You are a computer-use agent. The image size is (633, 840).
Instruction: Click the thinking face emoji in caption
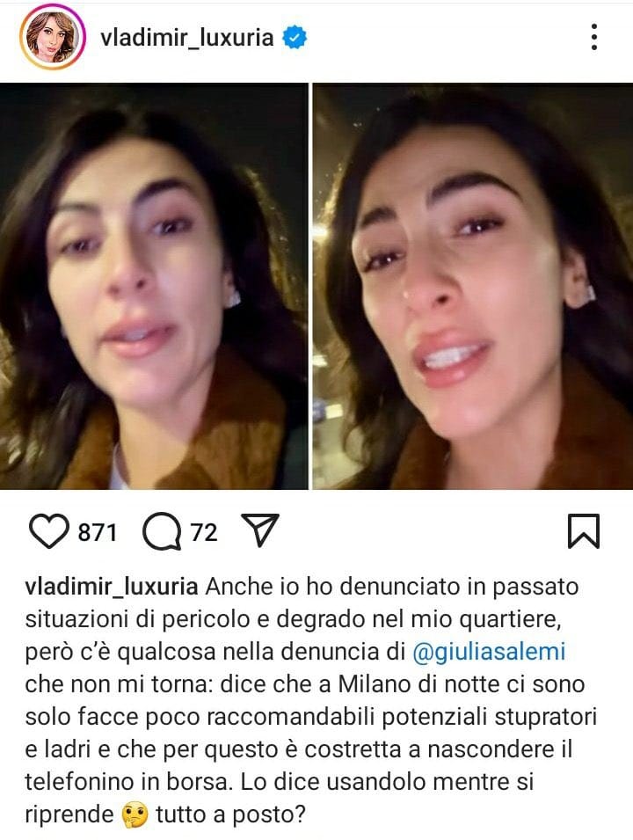(135, 815)
